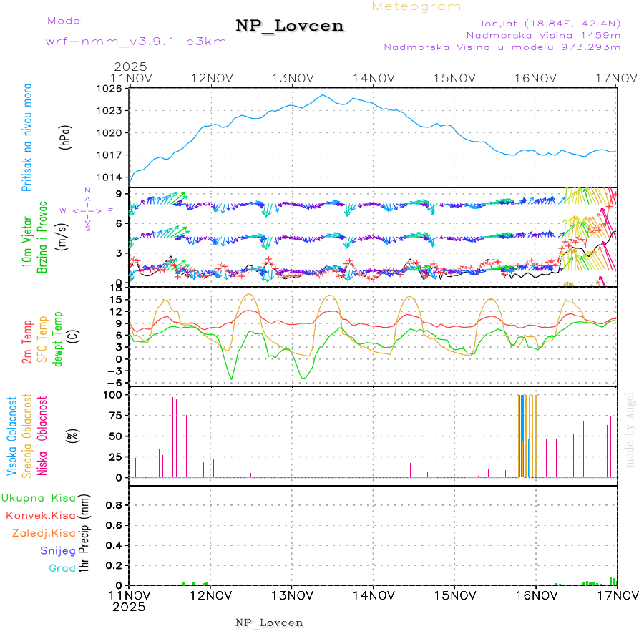Screen dimensions: 644x644
Task: Click the wind direction compass rose
Action: click(87, 210)
